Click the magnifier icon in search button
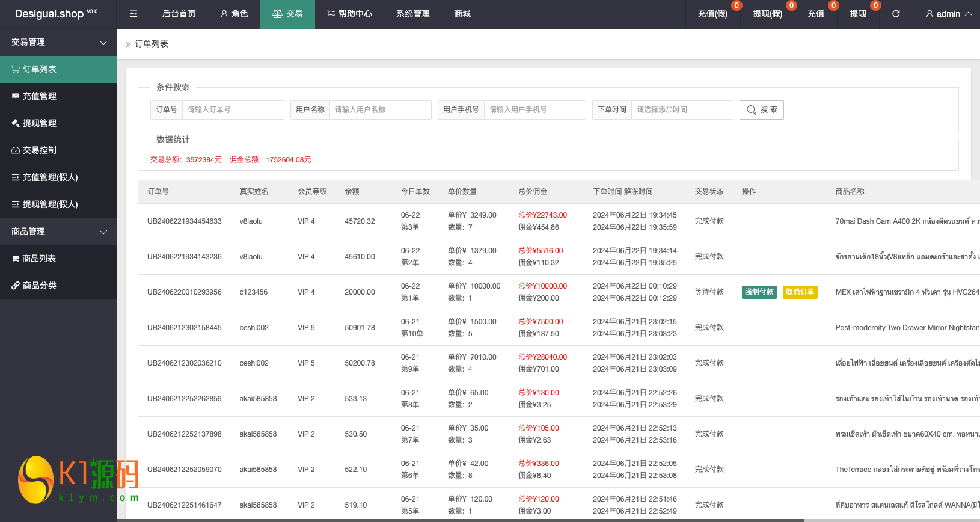980x522 pixels. pos(752,110)
